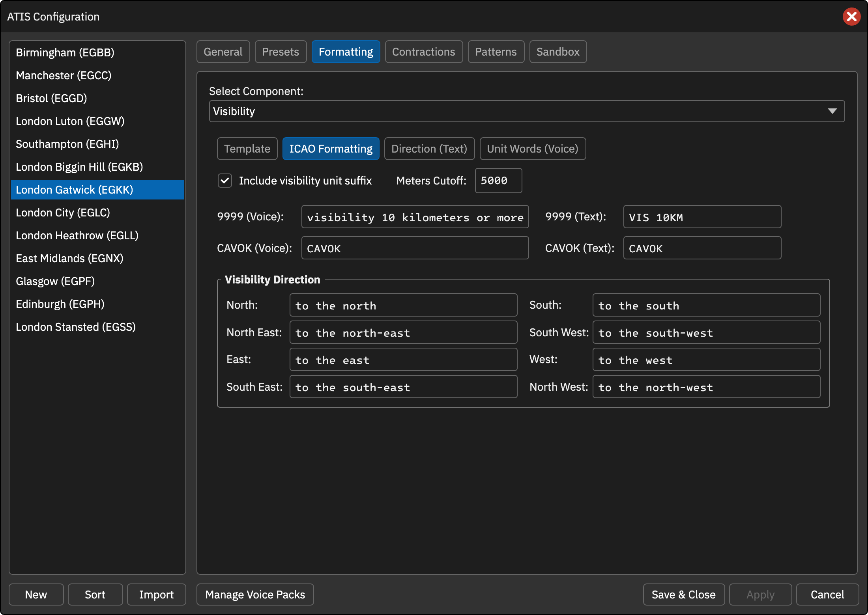
Task: Close the ATIS Configuration window
Action: (851, 17)
